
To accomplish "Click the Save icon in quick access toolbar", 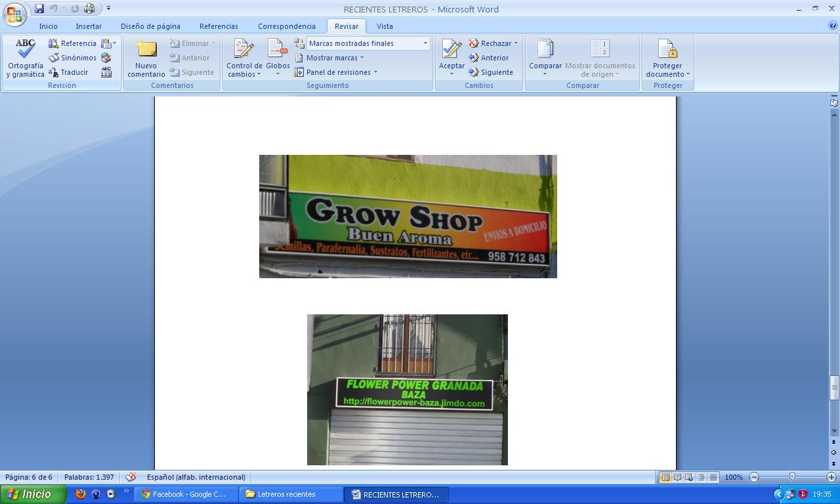I will click(39, 9).
